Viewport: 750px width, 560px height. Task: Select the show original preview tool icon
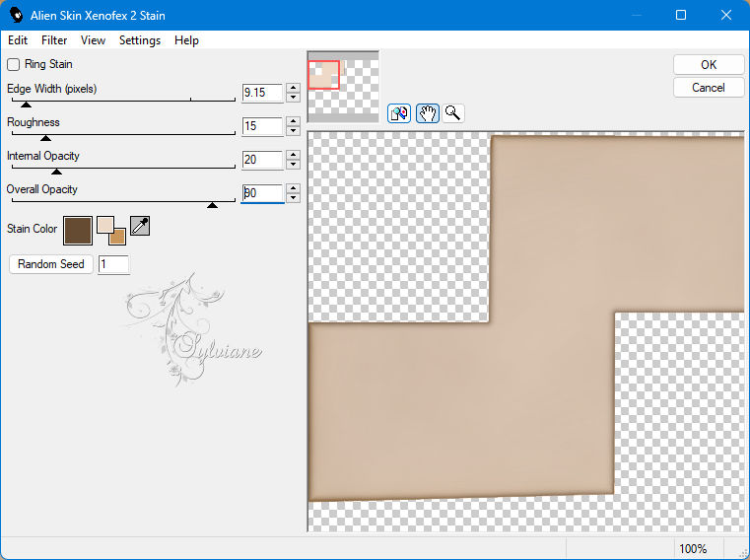tap(399, 113)
